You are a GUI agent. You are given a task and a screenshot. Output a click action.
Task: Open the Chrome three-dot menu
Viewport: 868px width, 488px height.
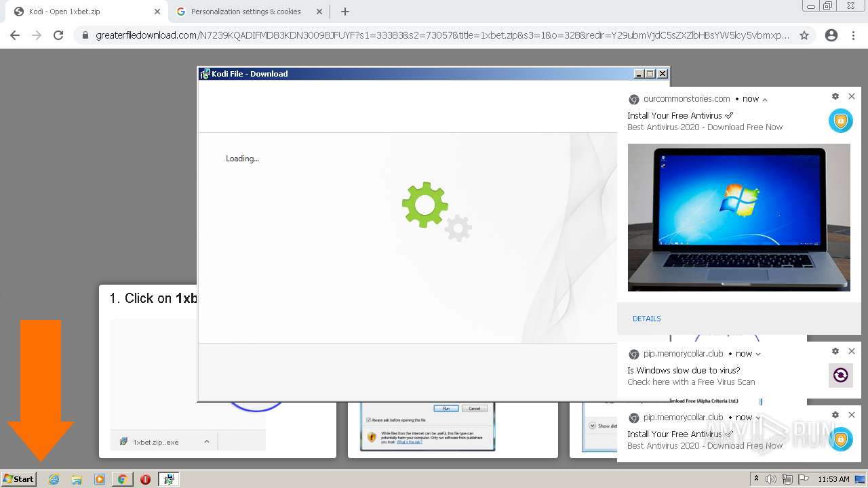(x=853, y=35)
